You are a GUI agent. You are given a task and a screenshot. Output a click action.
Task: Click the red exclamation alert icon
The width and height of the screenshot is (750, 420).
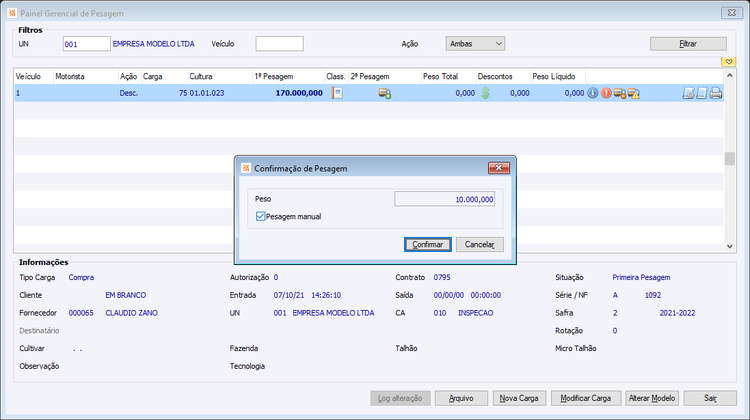pos(606,93)
